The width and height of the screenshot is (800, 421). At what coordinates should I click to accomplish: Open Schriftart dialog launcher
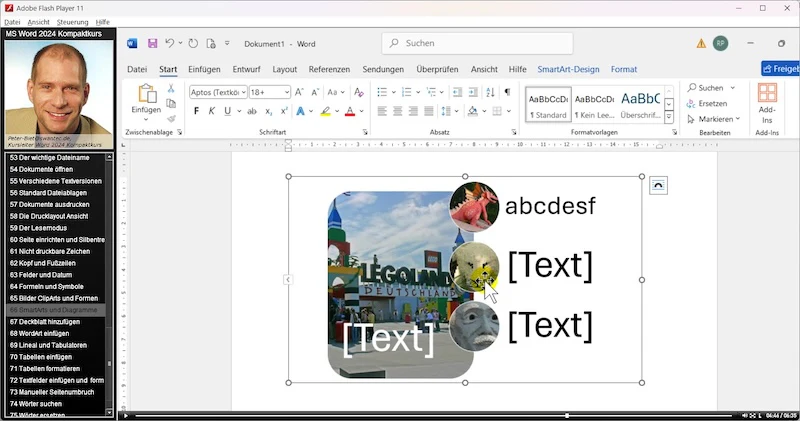(x=365, y=132)
